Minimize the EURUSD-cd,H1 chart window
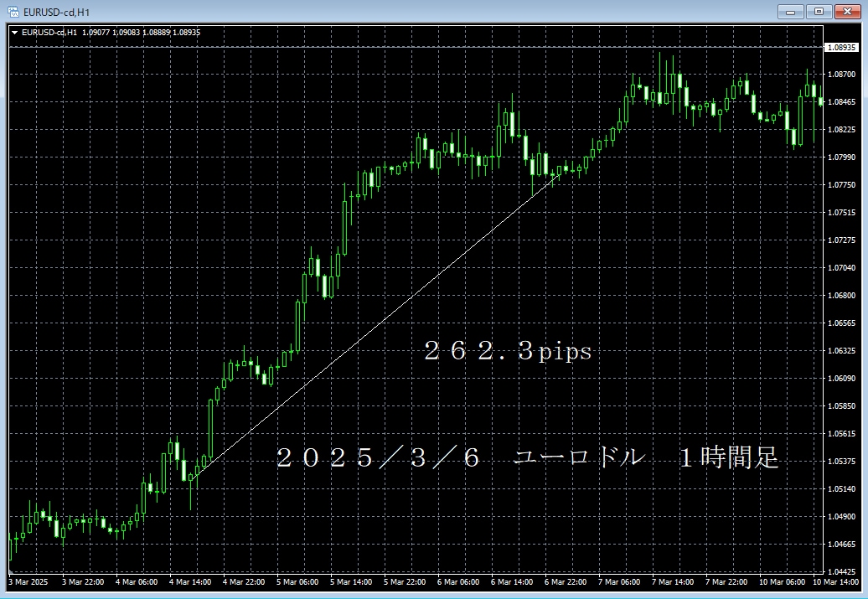 (791, 12)
